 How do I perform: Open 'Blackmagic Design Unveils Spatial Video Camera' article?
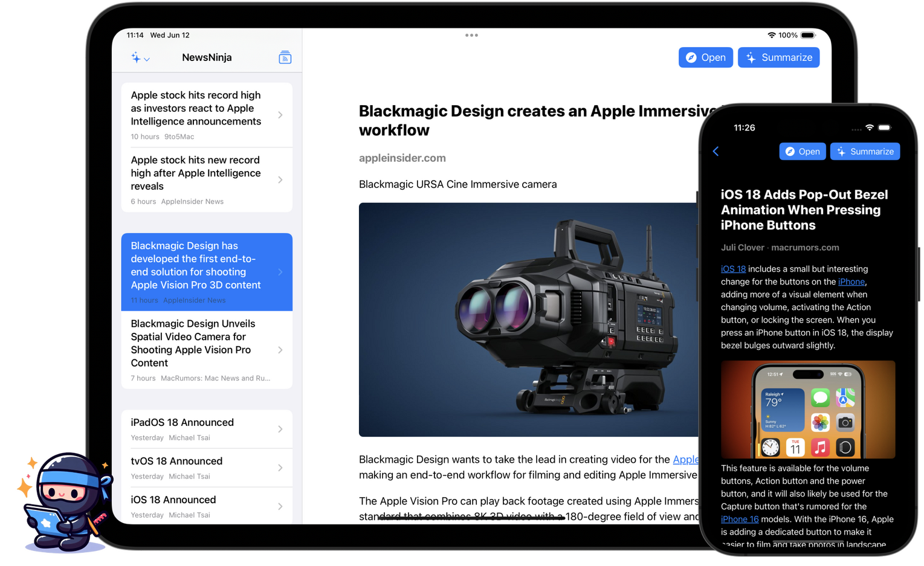(207, 350)
